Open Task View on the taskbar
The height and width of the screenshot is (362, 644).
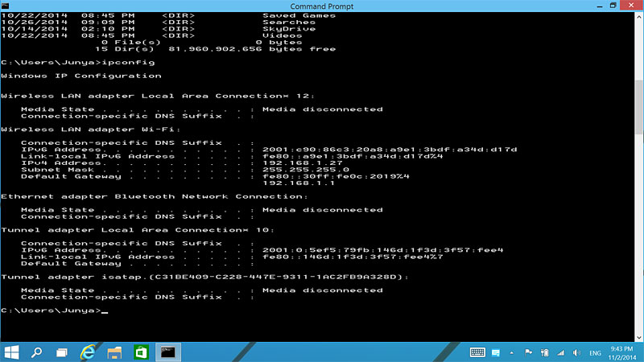62,352
